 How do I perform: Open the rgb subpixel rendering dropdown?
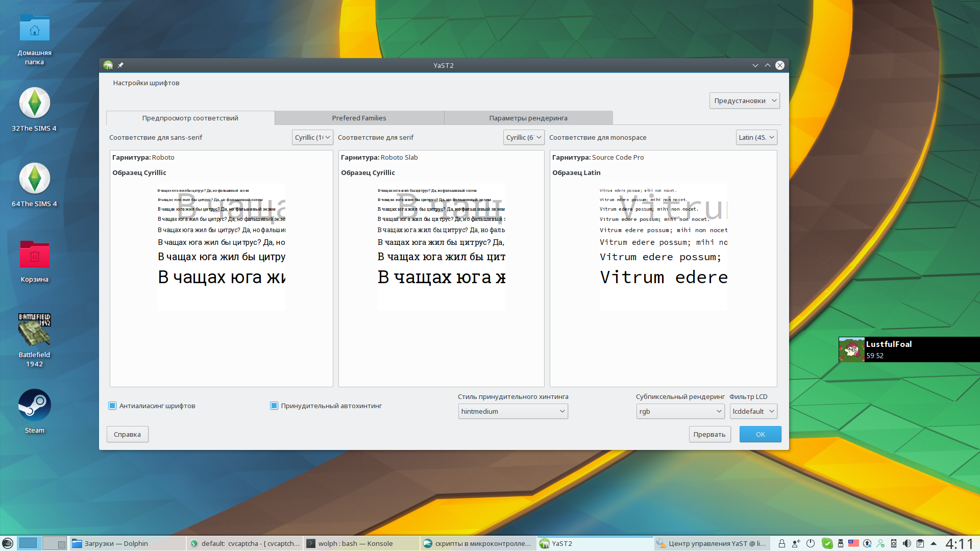(x=680, y=411)
